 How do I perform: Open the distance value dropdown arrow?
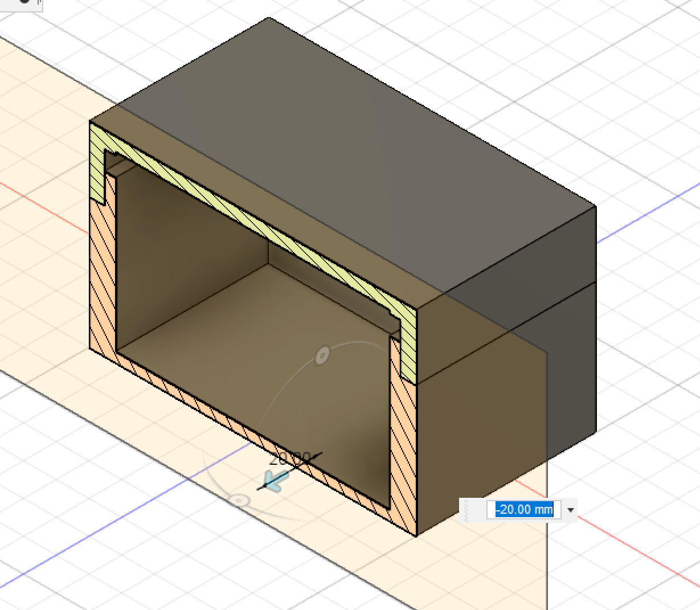(x=570, y=510)
